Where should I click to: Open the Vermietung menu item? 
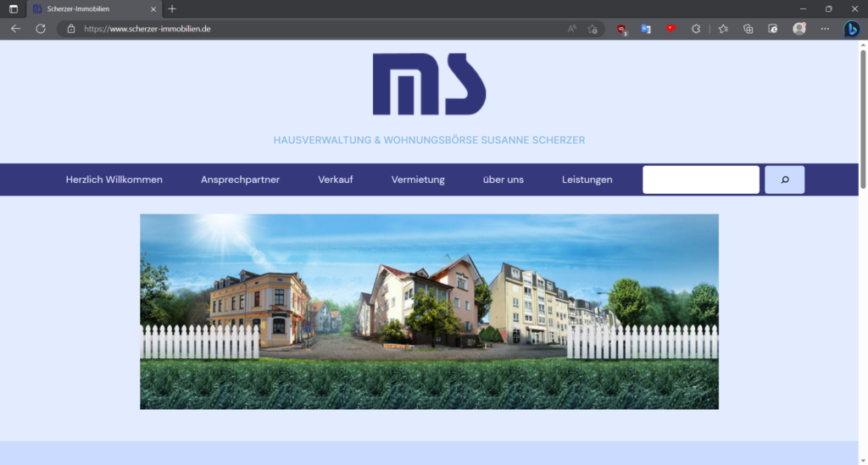point(418,180)
